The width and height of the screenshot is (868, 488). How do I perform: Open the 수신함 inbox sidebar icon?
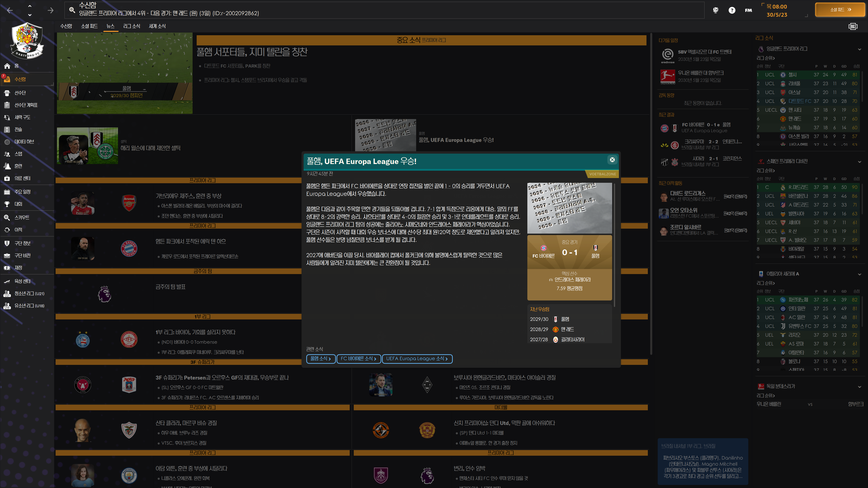coord(7,79)
